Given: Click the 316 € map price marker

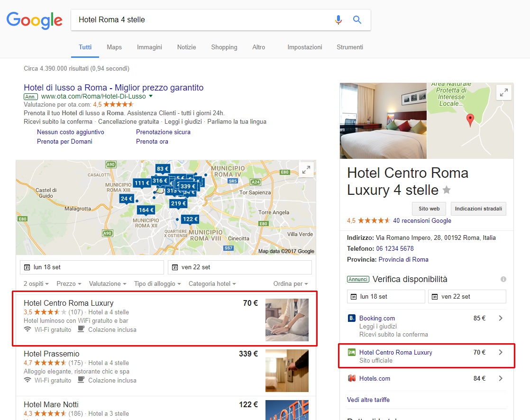Looking at the screenshot, I should pos(160,181).
